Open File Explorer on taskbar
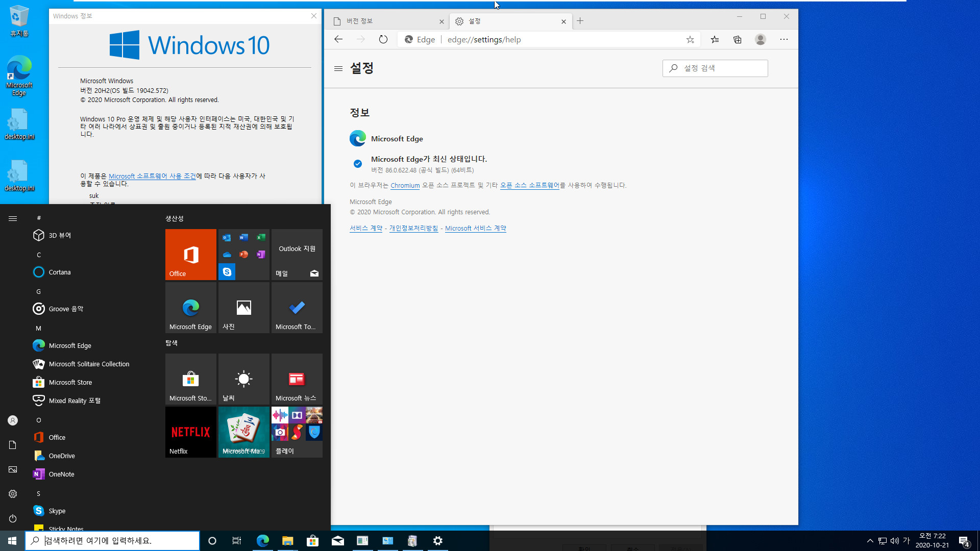 coord(287,541)
